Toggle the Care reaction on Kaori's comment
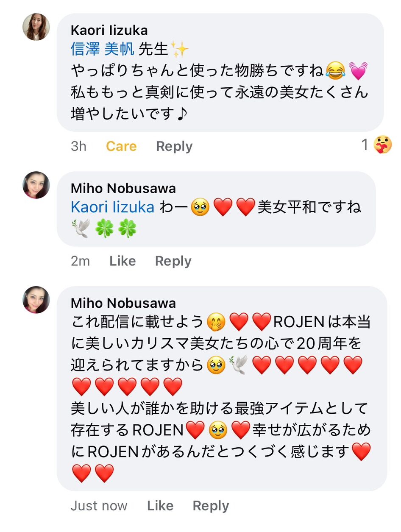 (x=121, y=146)
